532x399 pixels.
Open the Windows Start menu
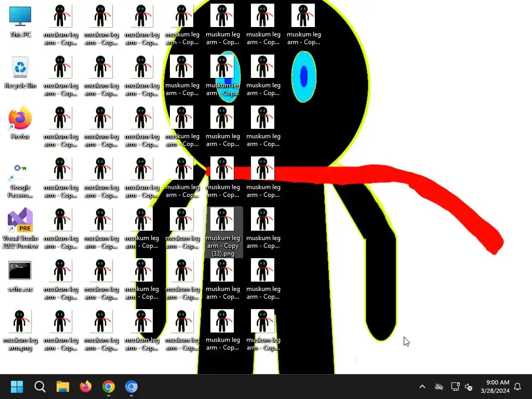click(17, 387)
